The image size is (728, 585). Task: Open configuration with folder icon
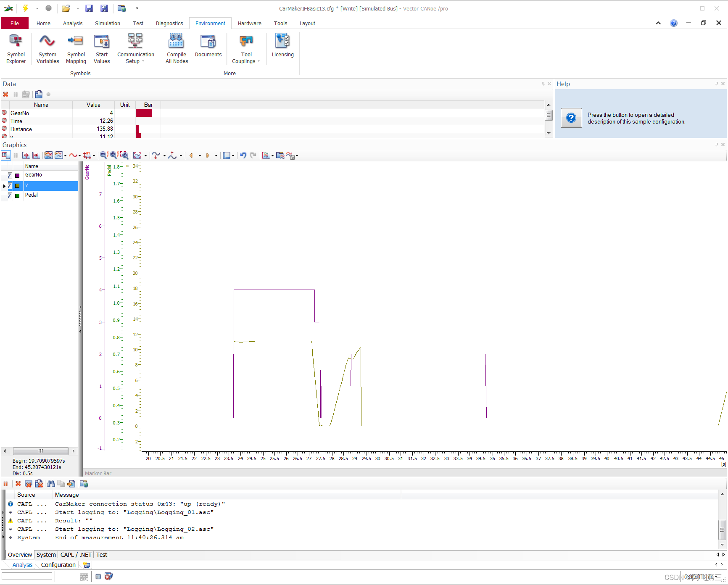pos(66,8)
